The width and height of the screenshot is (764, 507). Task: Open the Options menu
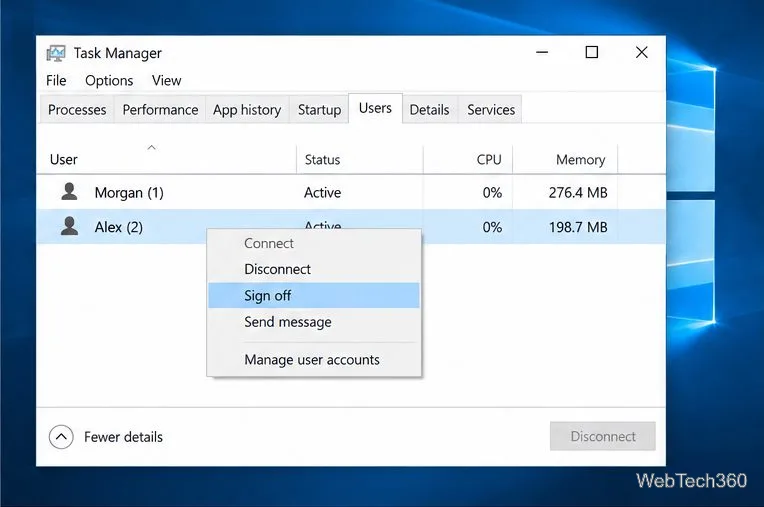(109, 80)
